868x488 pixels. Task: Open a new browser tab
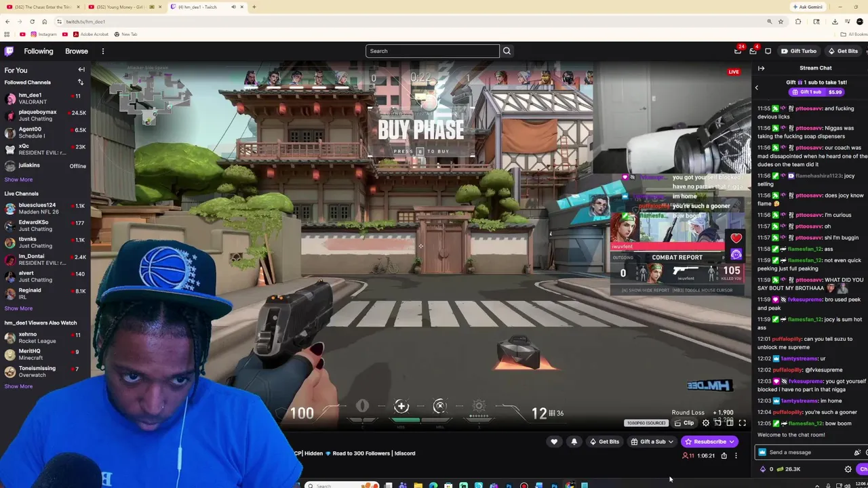254,7
